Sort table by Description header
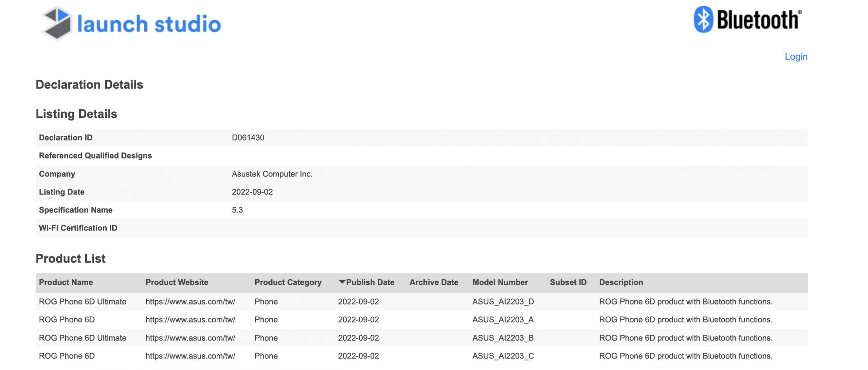Image resolution: width=868 pixels, height=370 pixels. (621, 282)
